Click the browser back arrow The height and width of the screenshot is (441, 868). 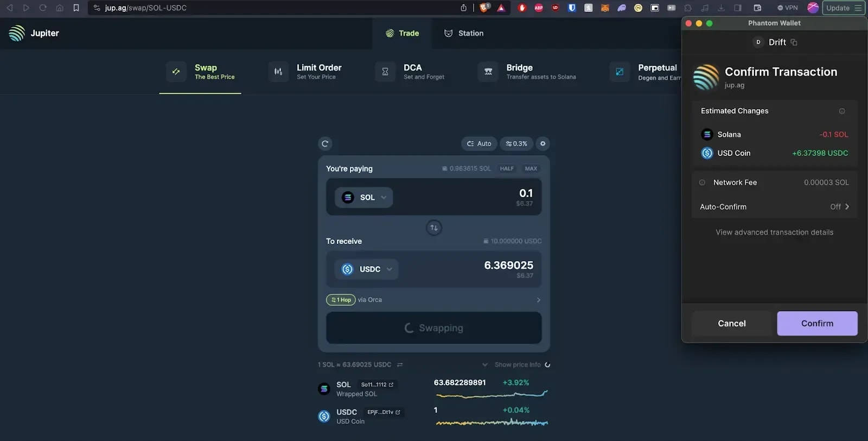click(x=9, y=8)
